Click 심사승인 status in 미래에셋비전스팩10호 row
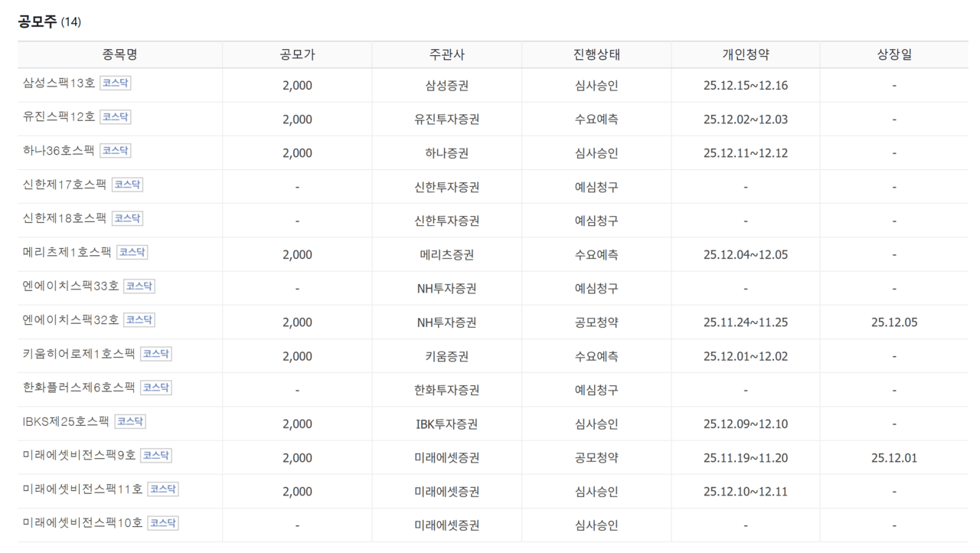Screen dimensions: 980x553 596,525
